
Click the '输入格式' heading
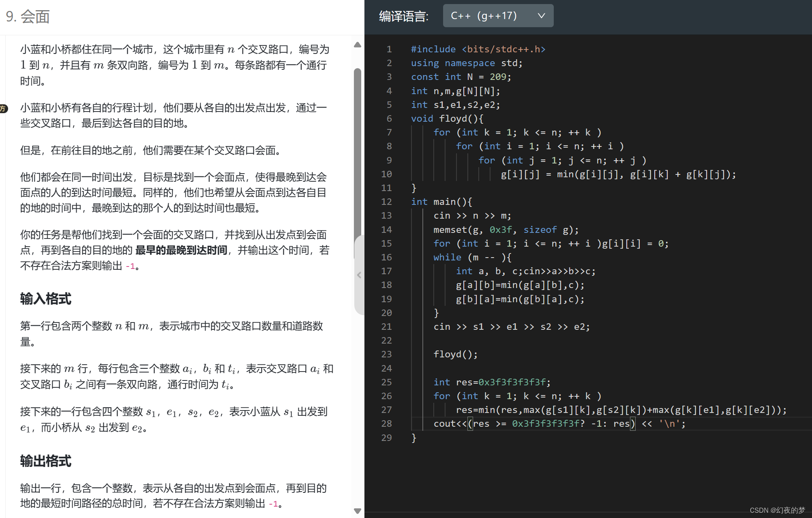click(46, 299)
